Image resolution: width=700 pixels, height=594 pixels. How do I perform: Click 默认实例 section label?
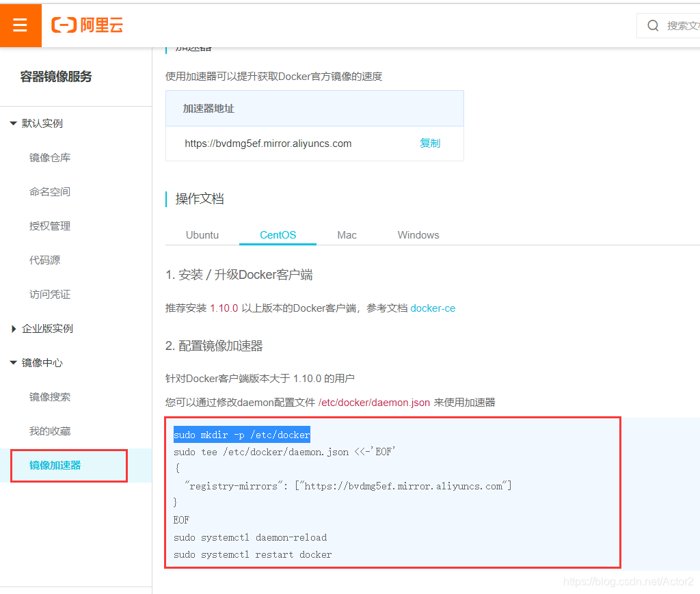click(42, 124)
